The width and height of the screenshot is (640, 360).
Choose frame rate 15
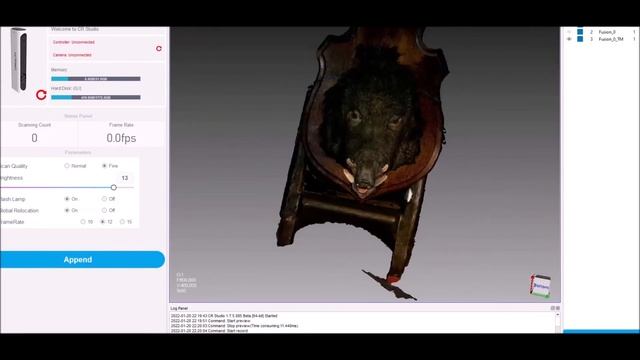(x=122, y=222)
